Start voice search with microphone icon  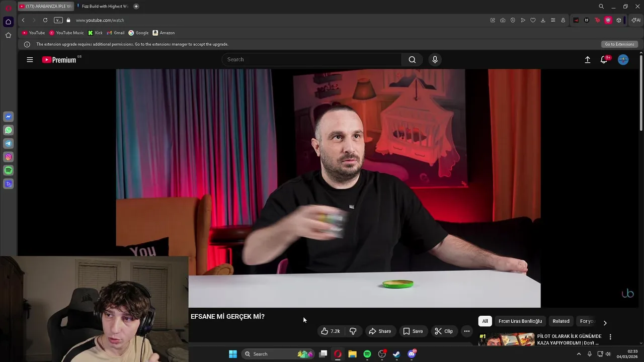coord(435,60)
